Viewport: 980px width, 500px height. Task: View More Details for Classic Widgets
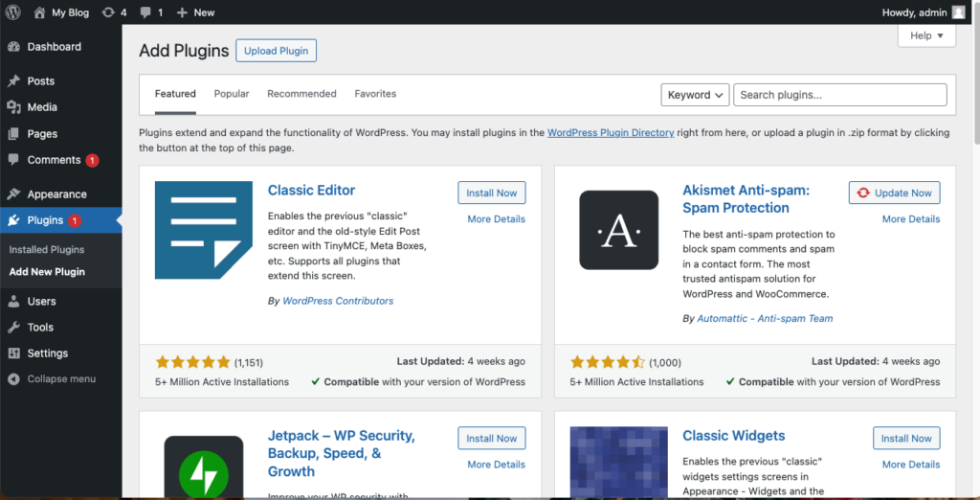tap(911, 465)
